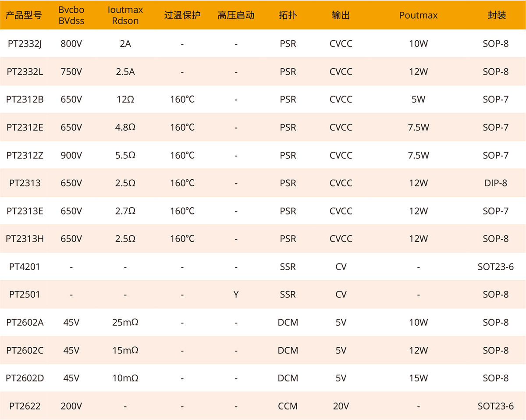
Task: Select the PT2501 model name
Action: click(25, 295)
